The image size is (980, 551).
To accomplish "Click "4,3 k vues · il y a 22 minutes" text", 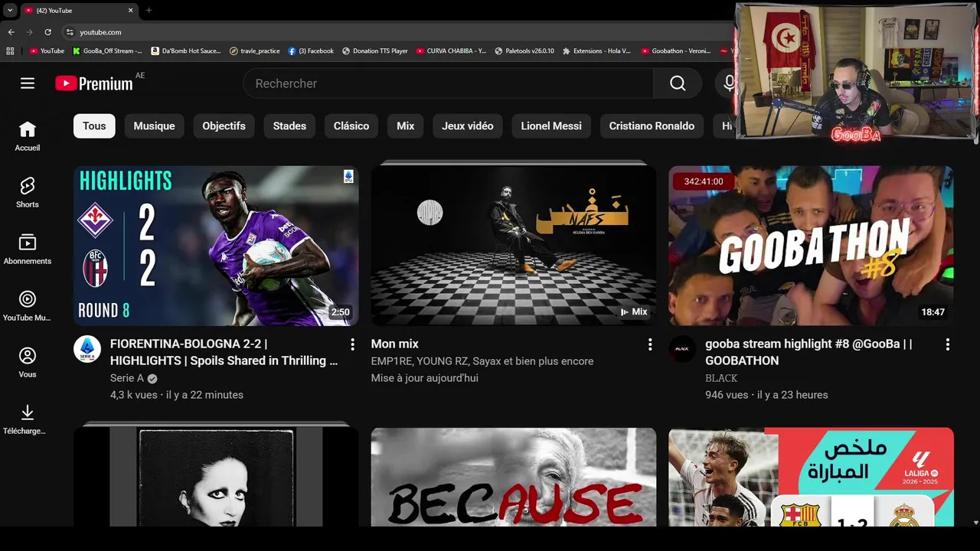I will [177, 395].
